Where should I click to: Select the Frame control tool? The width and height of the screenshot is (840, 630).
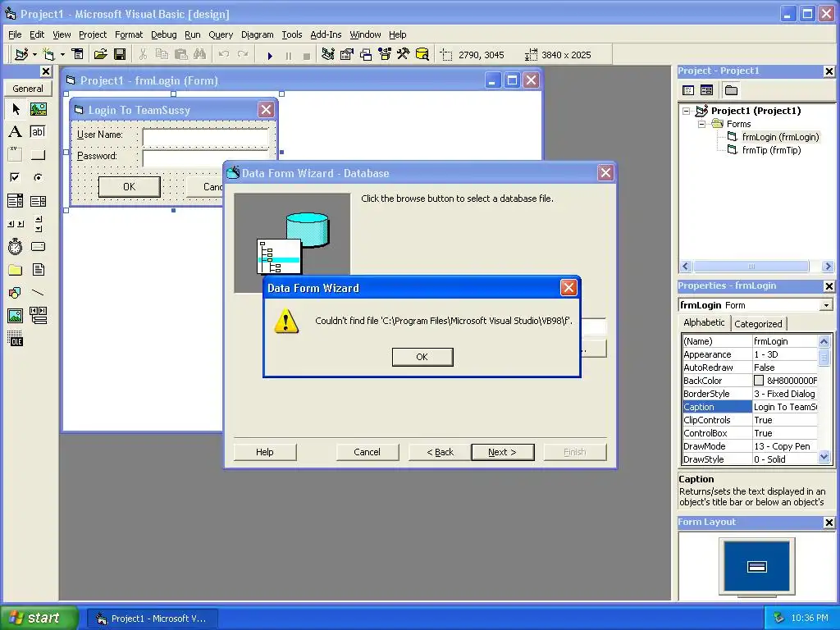coord(16,155)
